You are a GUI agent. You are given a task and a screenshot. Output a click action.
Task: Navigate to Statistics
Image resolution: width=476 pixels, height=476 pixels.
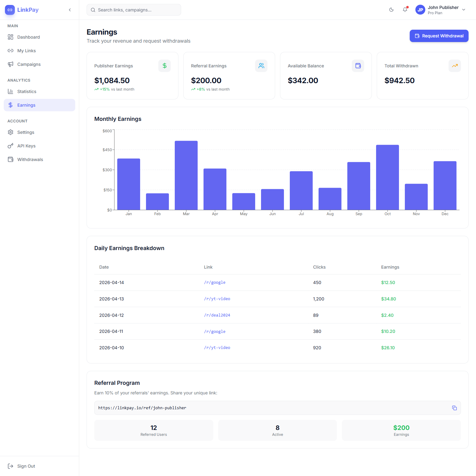point(39,91)
